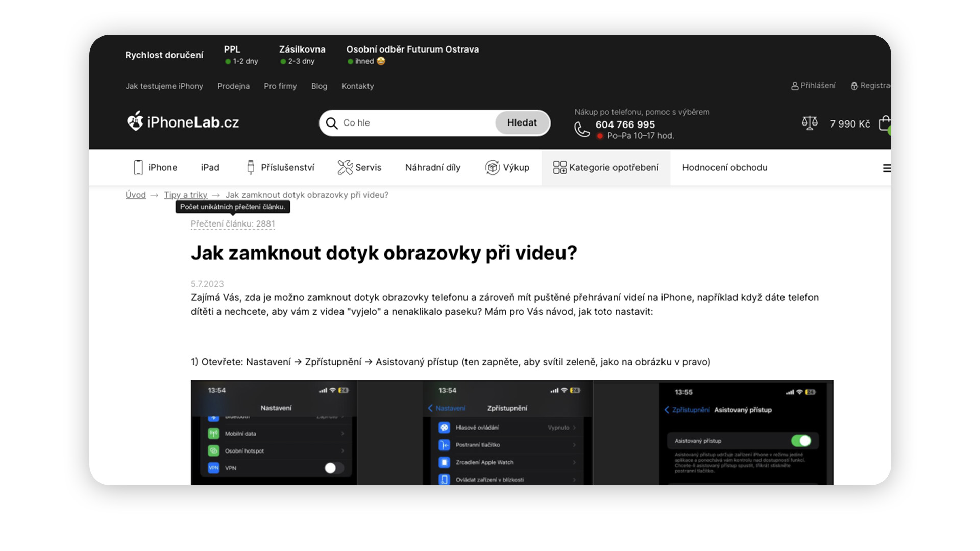Open the hamburger menu icon

click(x=887, y=168)
